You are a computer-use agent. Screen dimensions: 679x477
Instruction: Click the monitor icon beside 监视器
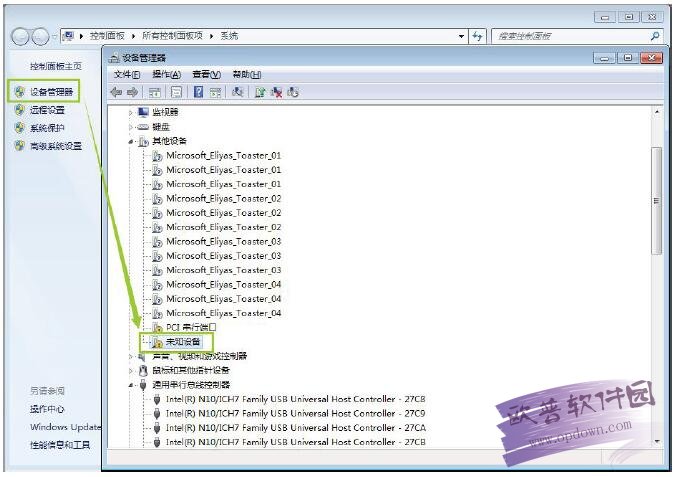pyautogui.click(x=143, y=112)
